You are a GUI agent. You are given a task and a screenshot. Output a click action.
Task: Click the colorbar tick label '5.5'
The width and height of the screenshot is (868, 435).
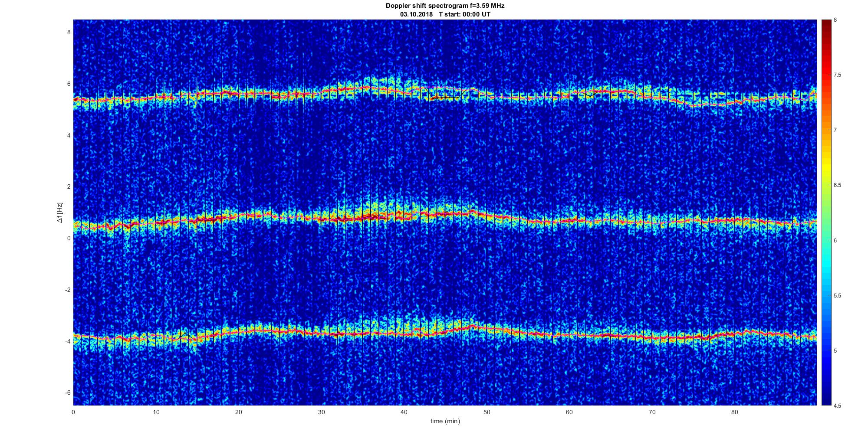tap(838, 296)
